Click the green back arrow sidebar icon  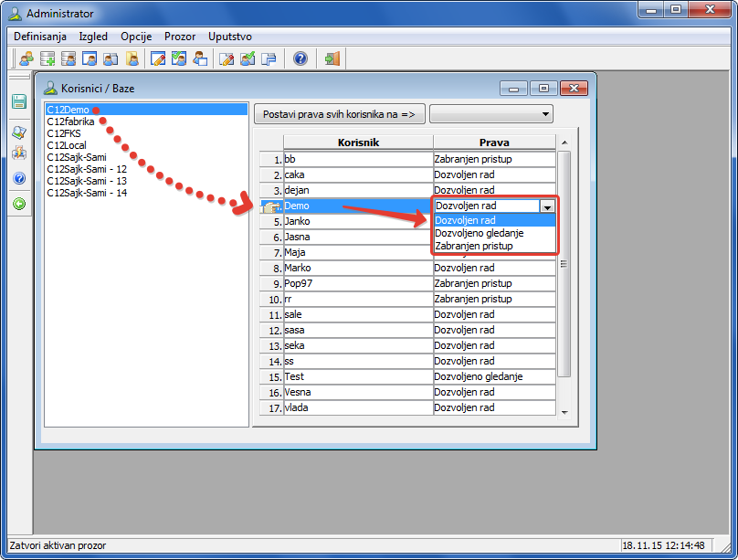pos(19,204)
